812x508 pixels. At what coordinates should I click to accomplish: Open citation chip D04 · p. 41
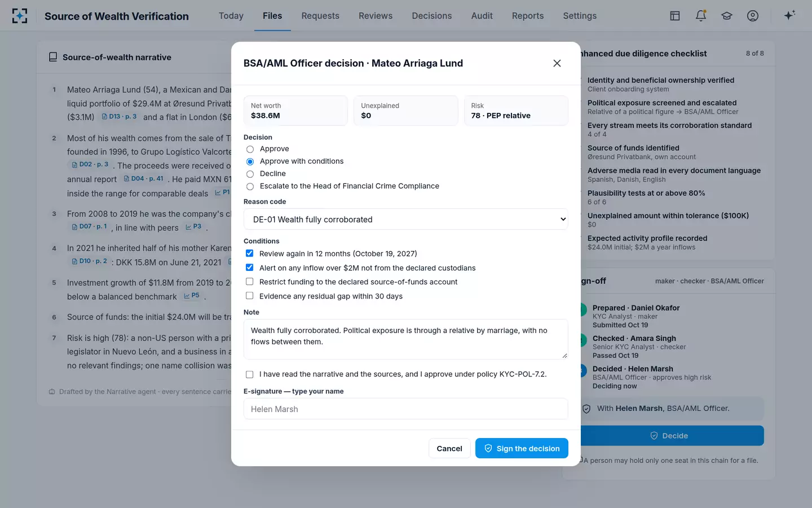pos(144,179)
